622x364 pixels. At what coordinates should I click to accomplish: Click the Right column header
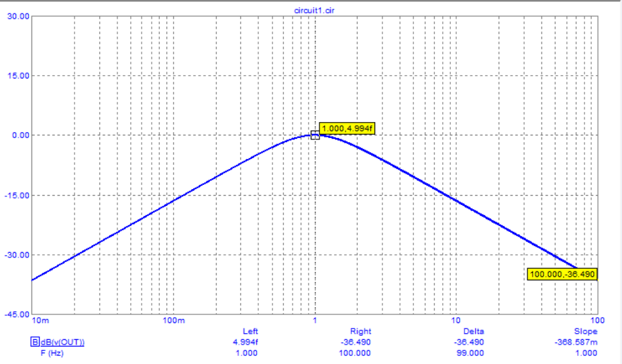tap(360, 331)
